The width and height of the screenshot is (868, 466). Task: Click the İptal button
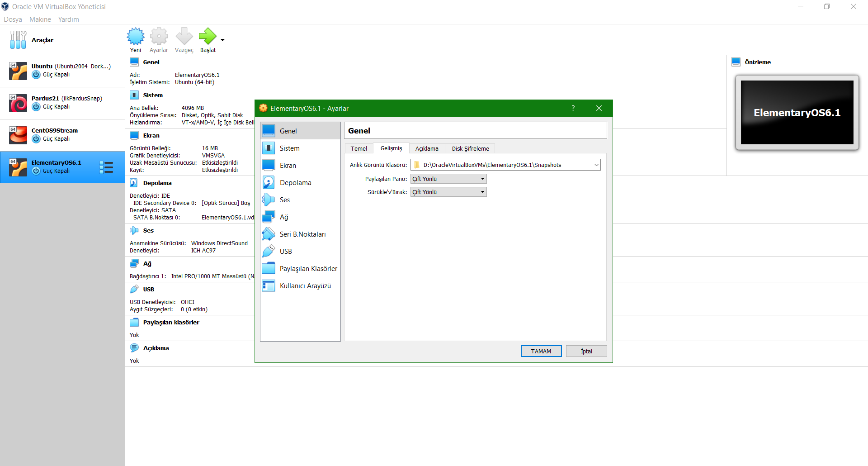tap(586, 351)
